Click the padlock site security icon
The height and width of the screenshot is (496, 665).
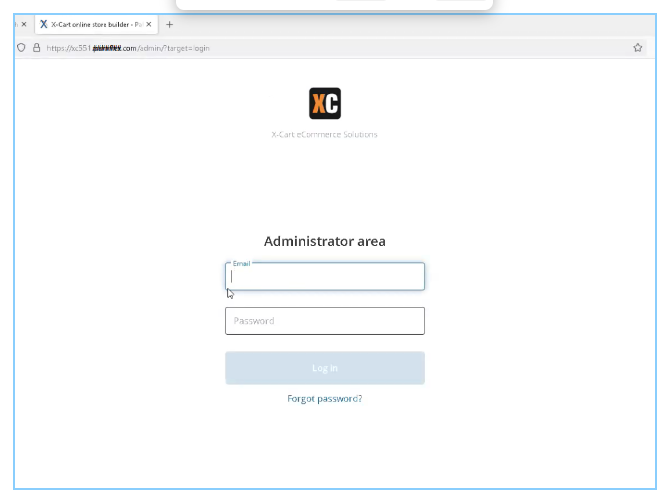point(36,48)
